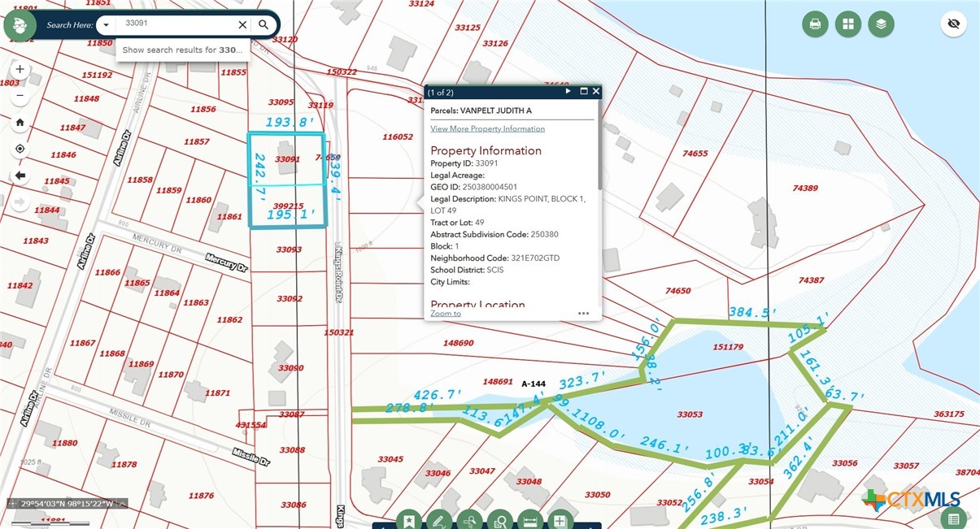Open the basemap gallery grid icon
Screen dimensions: 980x529
click(848, 24)
